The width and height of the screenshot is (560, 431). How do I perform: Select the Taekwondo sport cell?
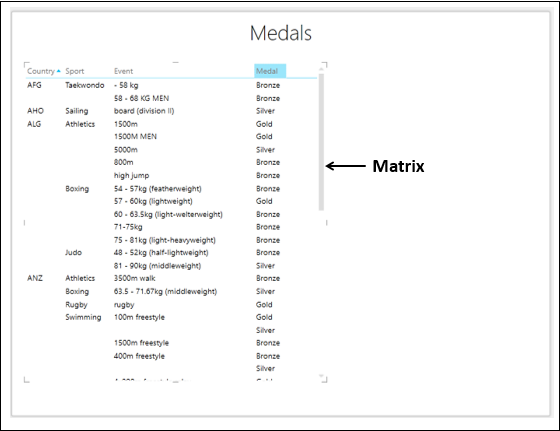(85, 85)
